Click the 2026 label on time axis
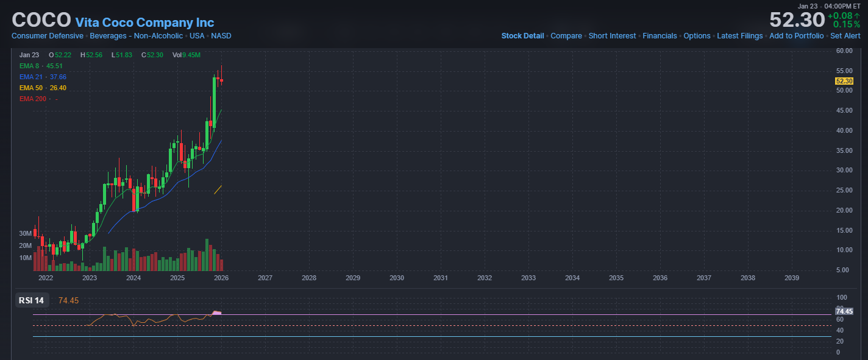The width and height of the screenshot is (868, 360). coord(221,278)
